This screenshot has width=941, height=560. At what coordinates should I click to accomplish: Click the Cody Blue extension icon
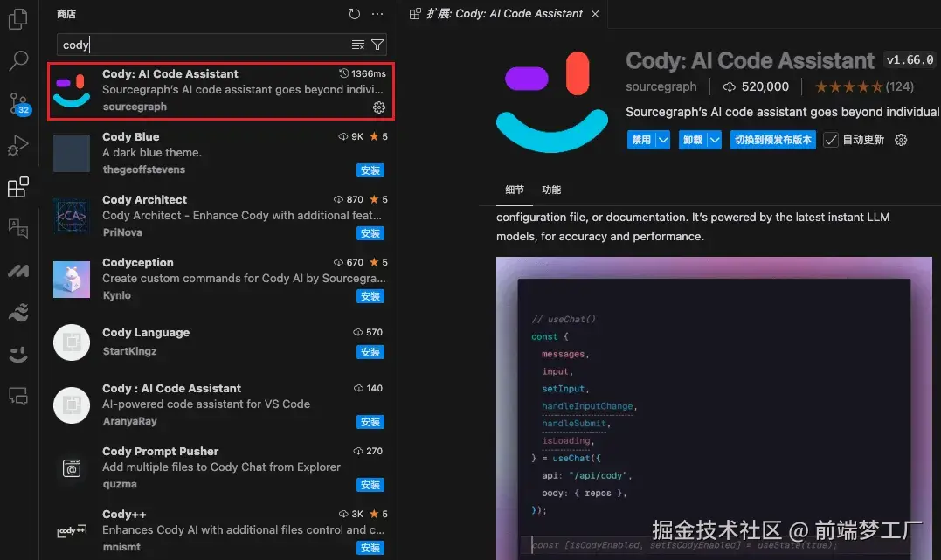[72, 154]
